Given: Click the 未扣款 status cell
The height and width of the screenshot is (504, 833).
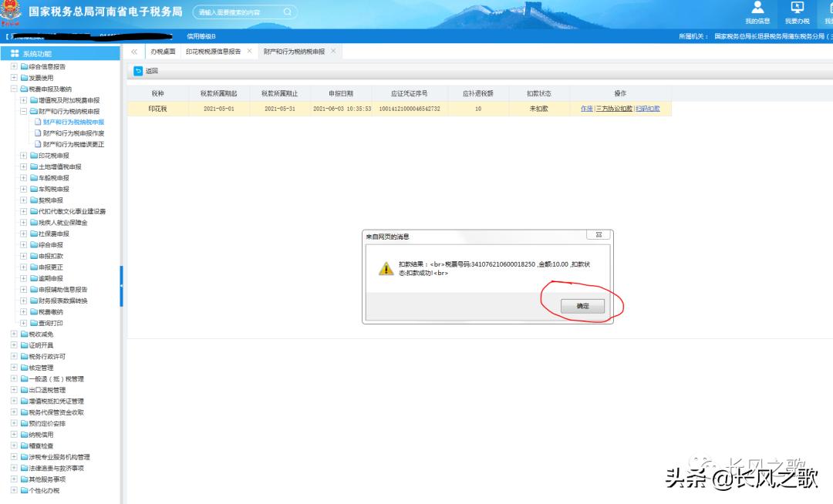Looking at the screenshot, I should (x=538, y=108).
